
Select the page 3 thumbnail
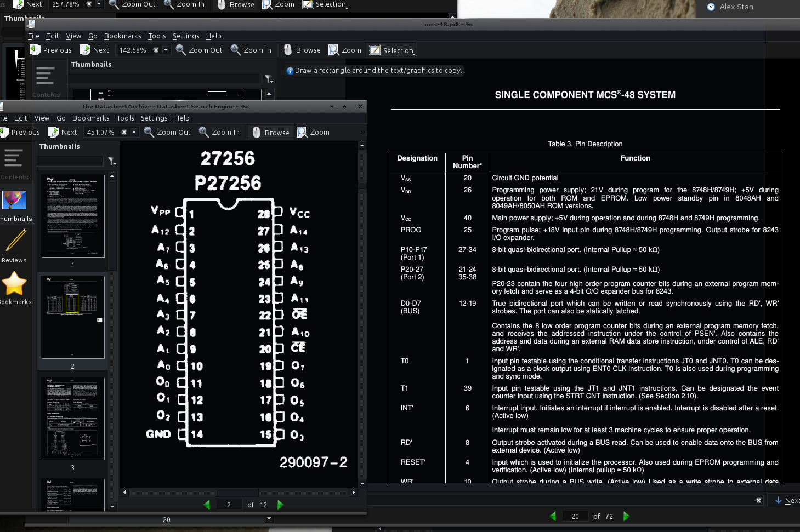(72, 418)
